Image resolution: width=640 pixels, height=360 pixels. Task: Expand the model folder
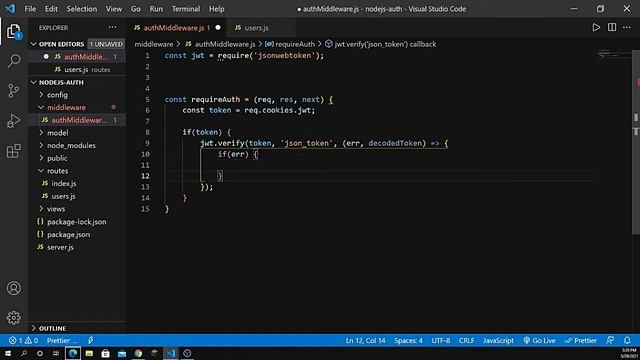(78, 133)
